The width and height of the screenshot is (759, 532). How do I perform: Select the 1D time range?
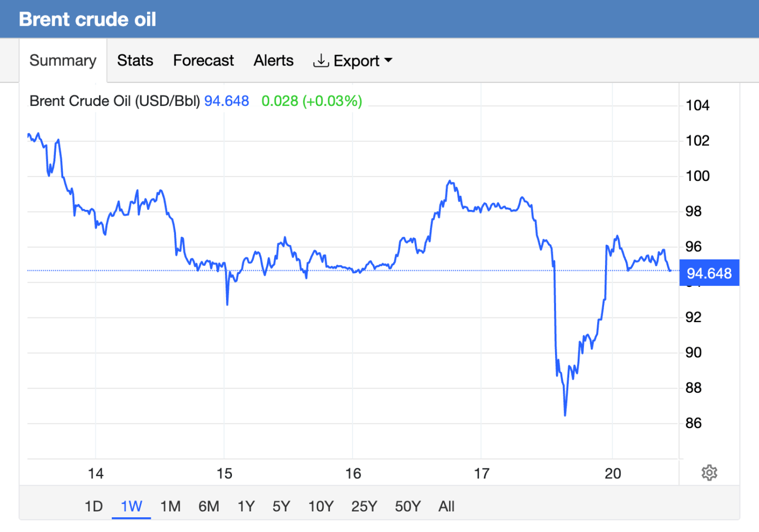pyautogui.click(x=93, y=506)
